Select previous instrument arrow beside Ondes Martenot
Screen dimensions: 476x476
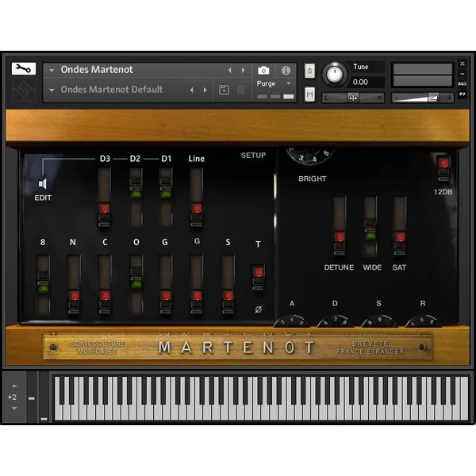tap(229, 71)
